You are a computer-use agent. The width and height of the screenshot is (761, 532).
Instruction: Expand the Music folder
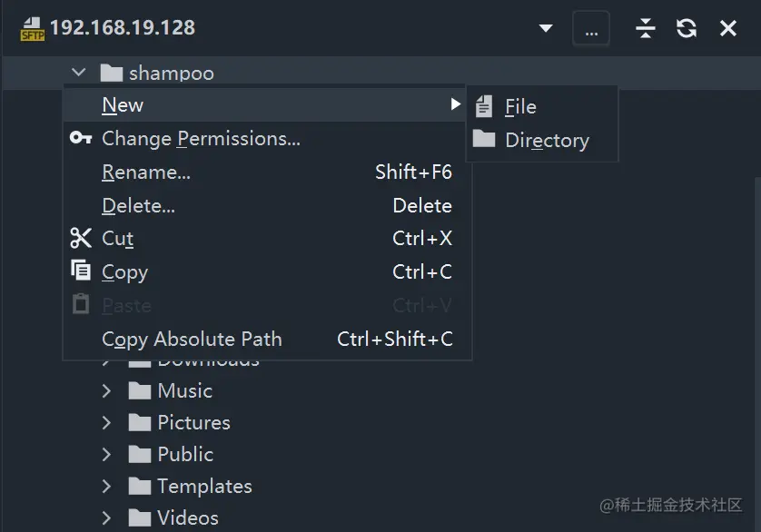(106, 390)
